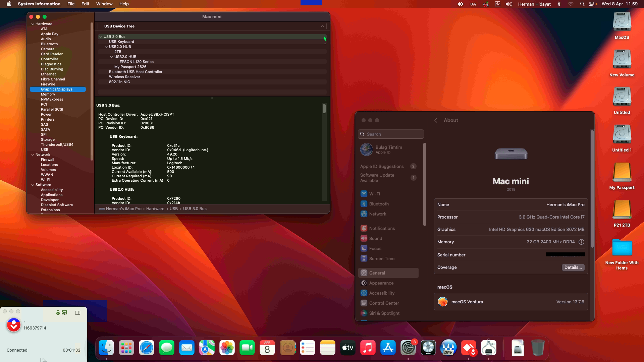Select Graphics/Displays in System Information sidebar
The height and width of the screenshot is (362, 644).
[x=58, y=89]
